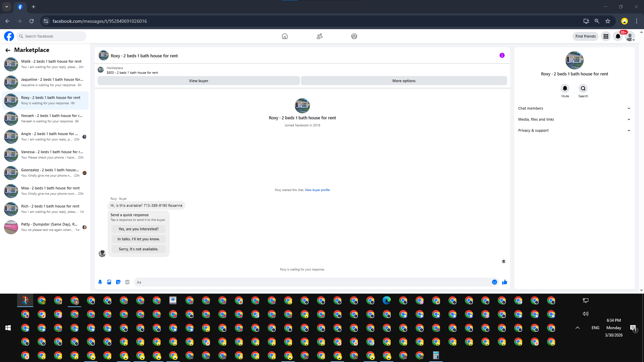The width and height of the screenshot is (644, 362).
Task: Click the View buyer button
Action: pos(199,81)
